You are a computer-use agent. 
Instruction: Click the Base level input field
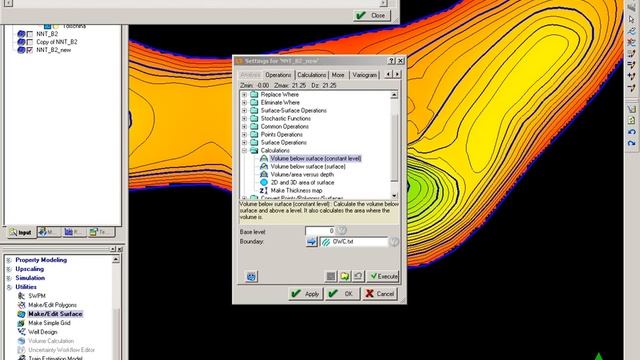pos(320,231)
